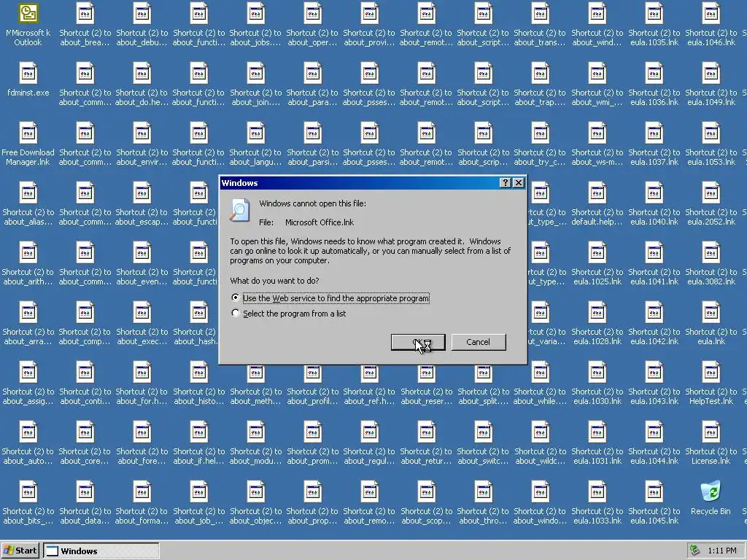Select the eula.1053.lnk shortcut icon

pyautogui.click(x=711, y=133)
